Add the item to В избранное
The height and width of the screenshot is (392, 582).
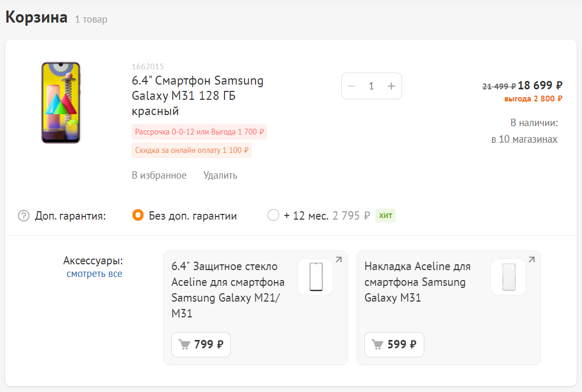159,176
